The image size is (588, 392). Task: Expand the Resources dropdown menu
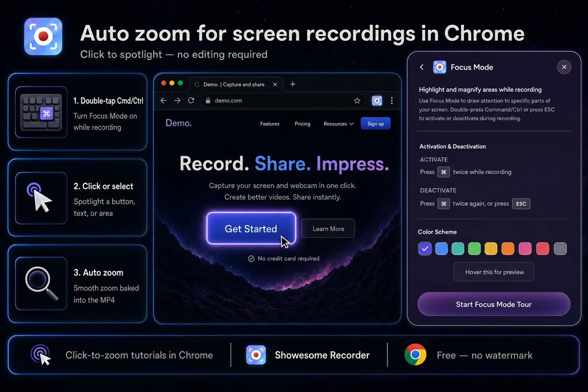339,124
